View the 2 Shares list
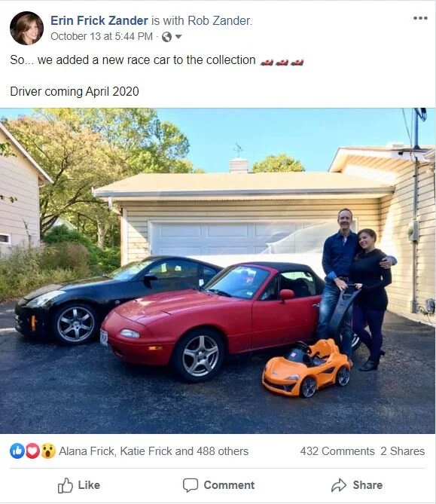The height and width of the screenshot is (504, 436). point(403,451)
